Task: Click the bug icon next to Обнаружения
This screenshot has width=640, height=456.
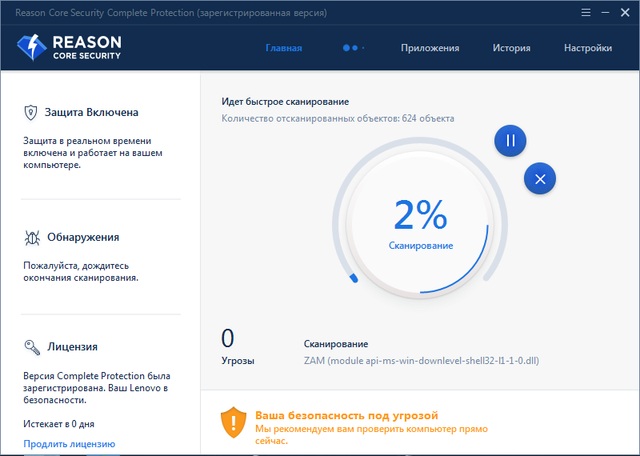Action: pos(29,238)
